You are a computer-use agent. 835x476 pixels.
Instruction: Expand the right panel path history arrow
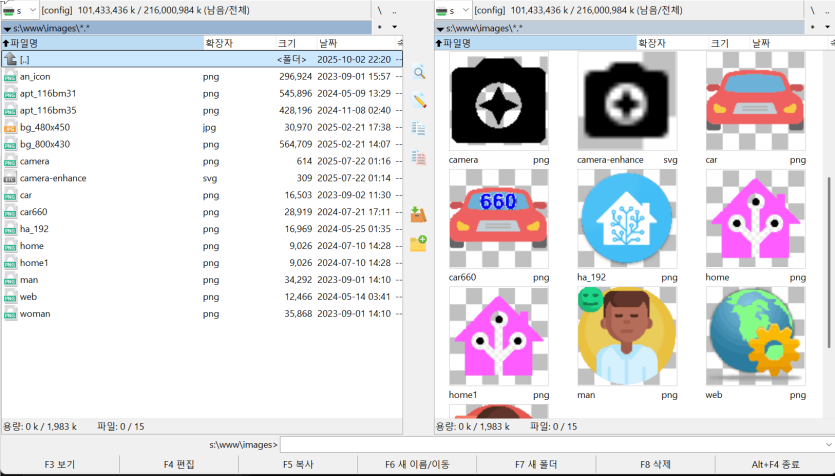pyautogui.click(x=440, y=29)
